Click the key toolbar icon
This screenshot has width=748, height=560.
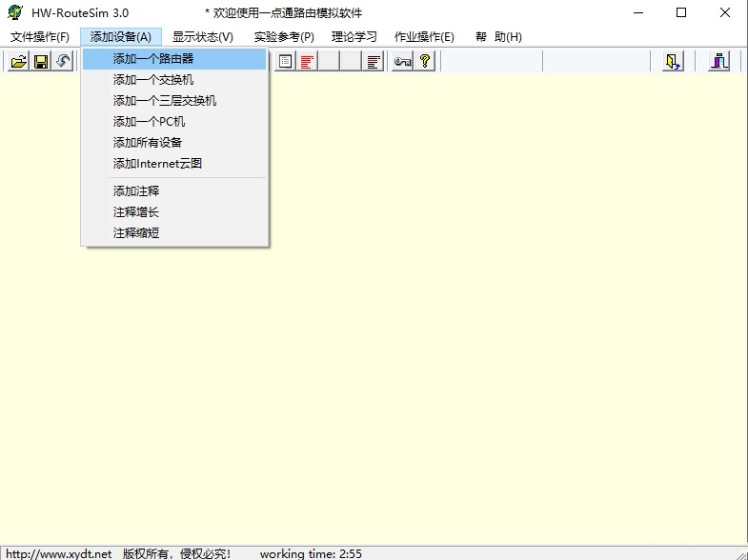pos(403,61)
